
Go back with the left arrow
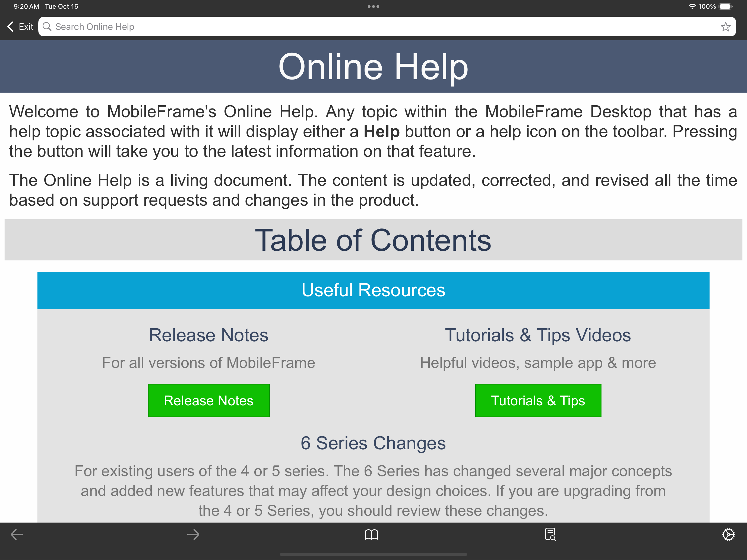click(17, 534)
